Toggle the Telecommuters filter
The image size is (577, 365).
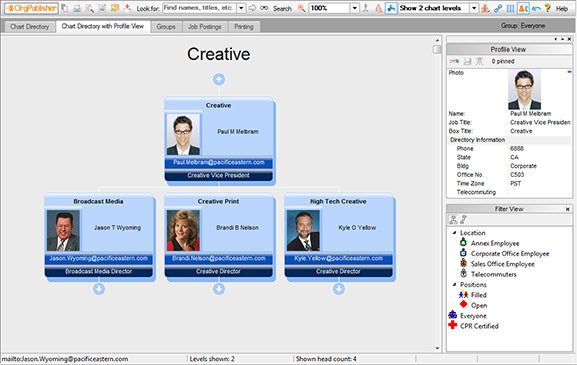click(x=493, y=274)
